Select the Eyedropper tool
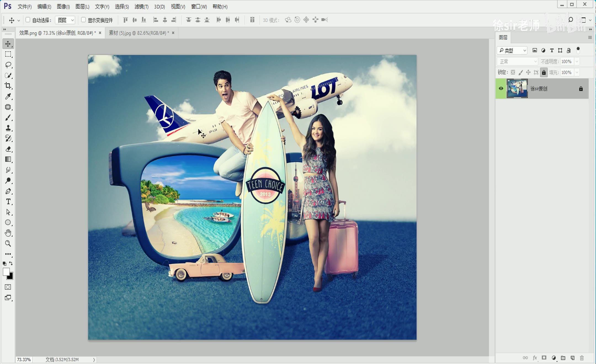Viewport: 596px width, 364px height. point(8,96)
